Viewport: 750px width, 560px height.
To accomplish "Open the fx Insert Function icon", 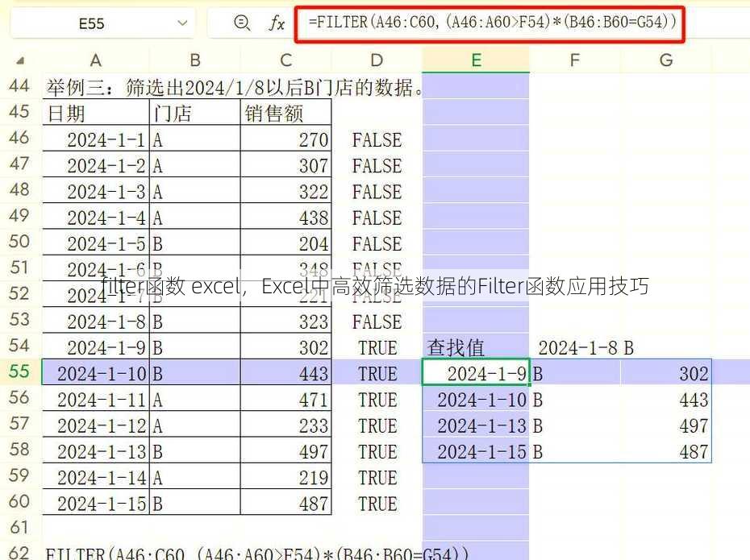I will 277,23.
